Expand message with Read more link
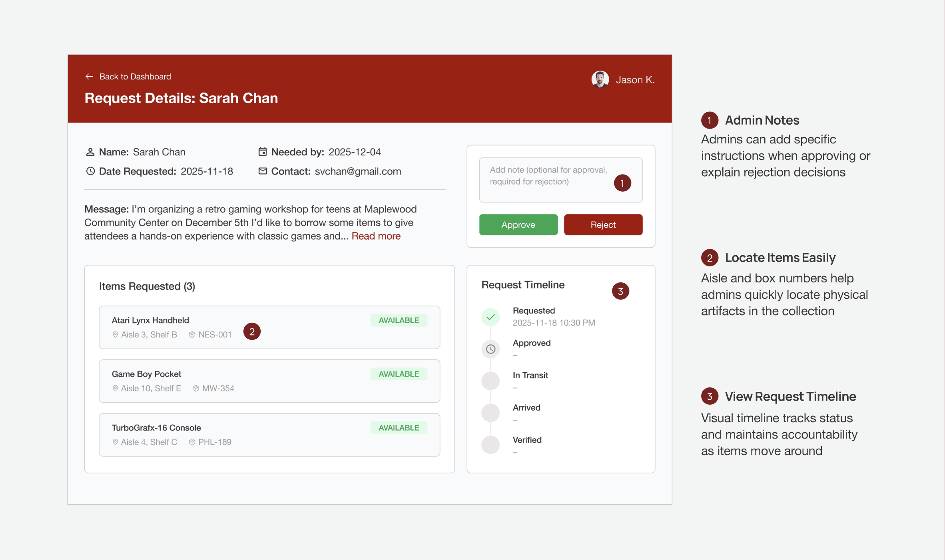The height and width of the screenshot is (560, 945). tap(376, 236)
